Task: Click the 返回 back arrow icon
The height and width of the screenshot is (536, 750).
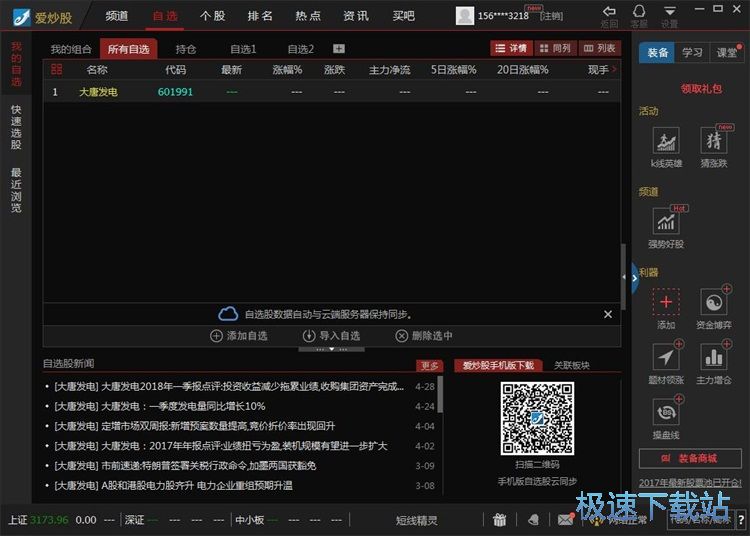Action: click(609, 11)
